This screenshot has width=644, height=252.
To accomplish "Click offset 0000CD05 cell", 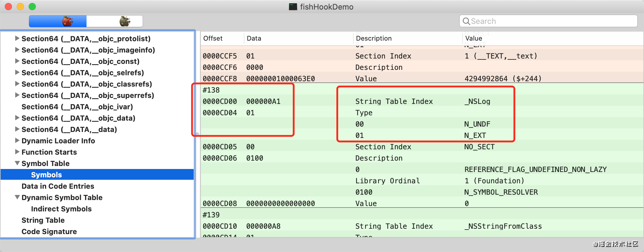I will click(220, 147).
